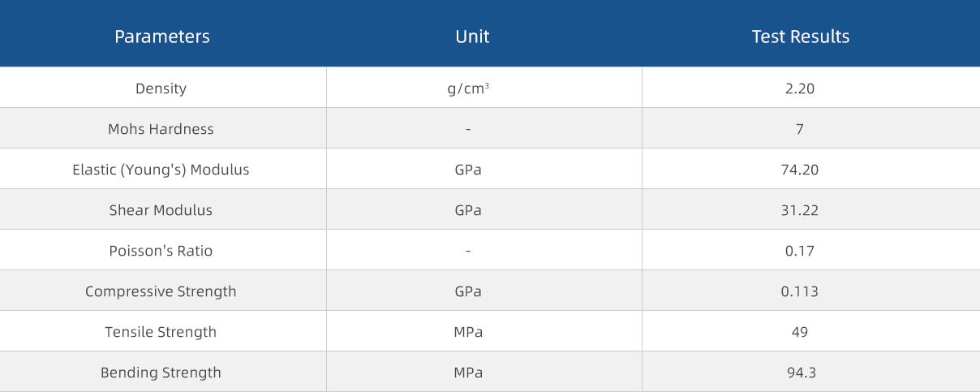Click the Bending Strength label
Image resolution: width=980 pixels, height=392 pixels.
pyautogui.click(x=161, y=373)
